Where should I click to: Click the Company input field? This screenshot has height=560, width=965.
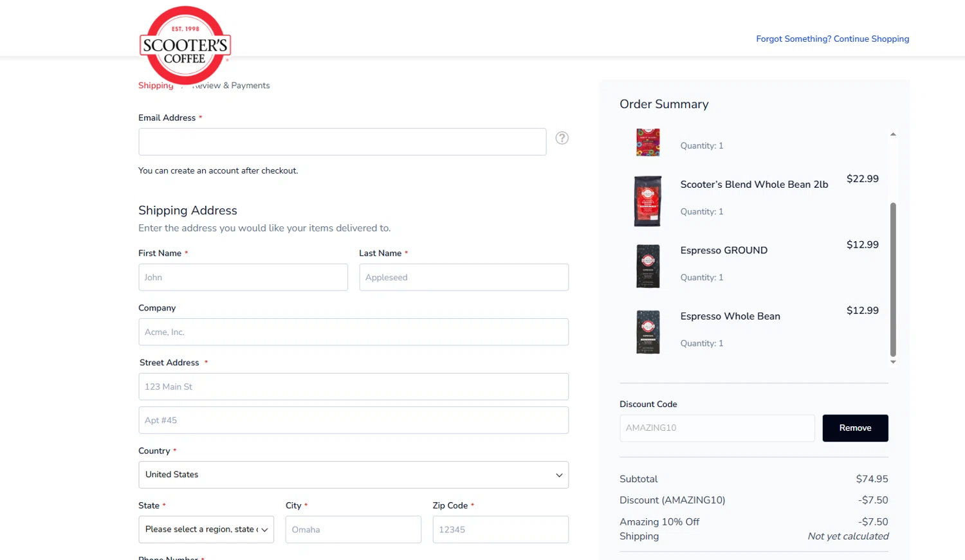click(x=353, y=332)
